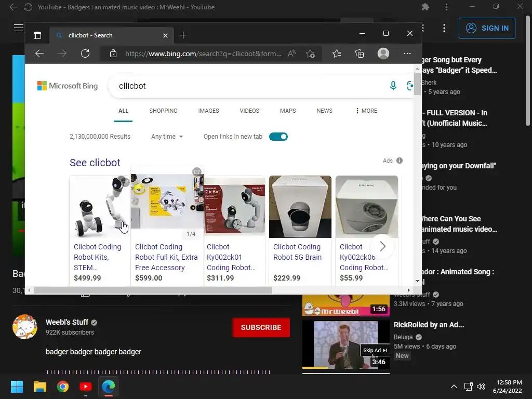The image size is (532, 399).
Task: Click the Bing search box with cllicbot
Action: pos(251,86)
